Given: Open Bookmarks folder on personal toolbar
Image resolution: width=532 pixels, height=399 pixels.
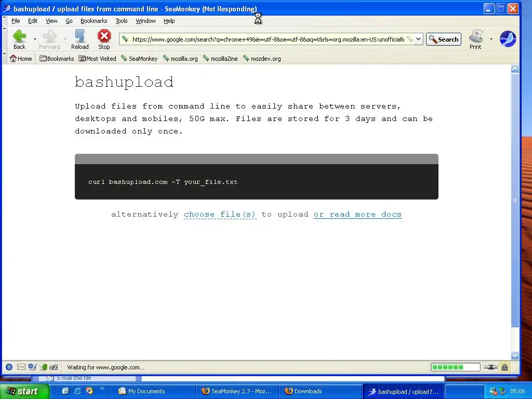Looking at the screenshot, I should 57,58.
